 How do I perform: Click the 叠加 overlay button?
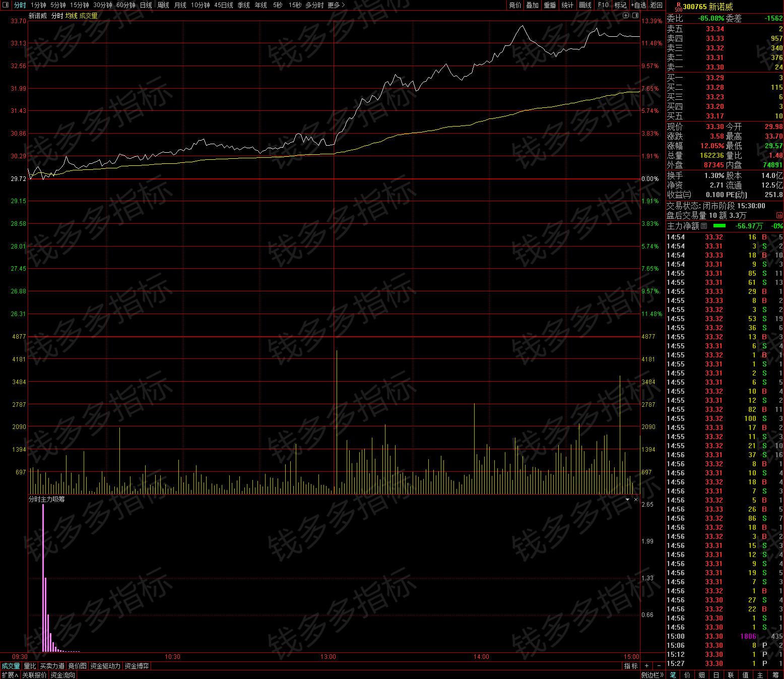[x=533, y=5]
